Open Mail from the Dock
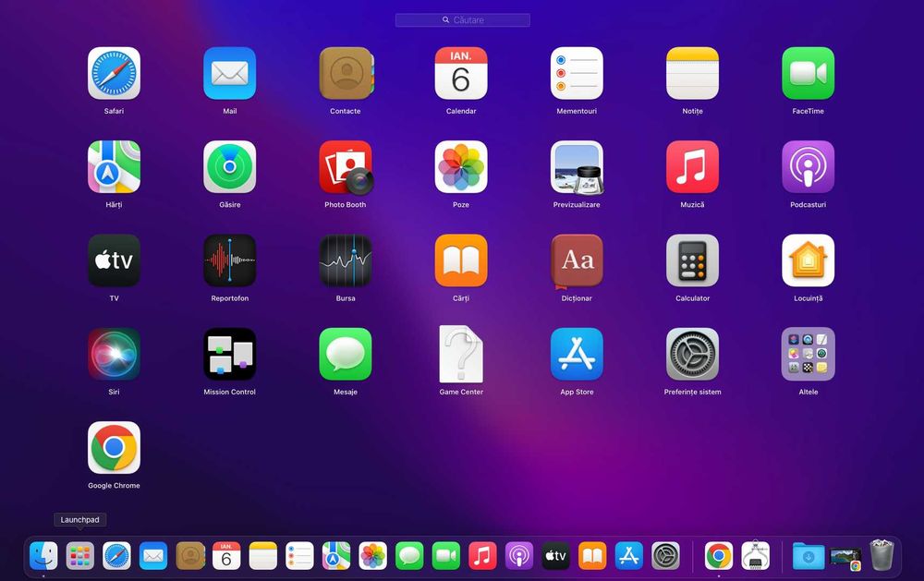924x581 pixels. (x=153, y=556)
